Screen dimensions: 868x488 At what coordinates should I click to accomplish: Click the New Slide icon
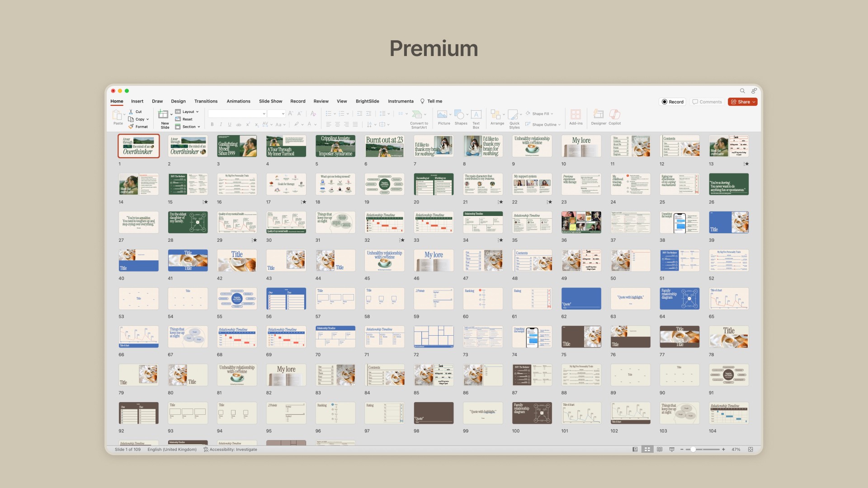coord(164,115)
